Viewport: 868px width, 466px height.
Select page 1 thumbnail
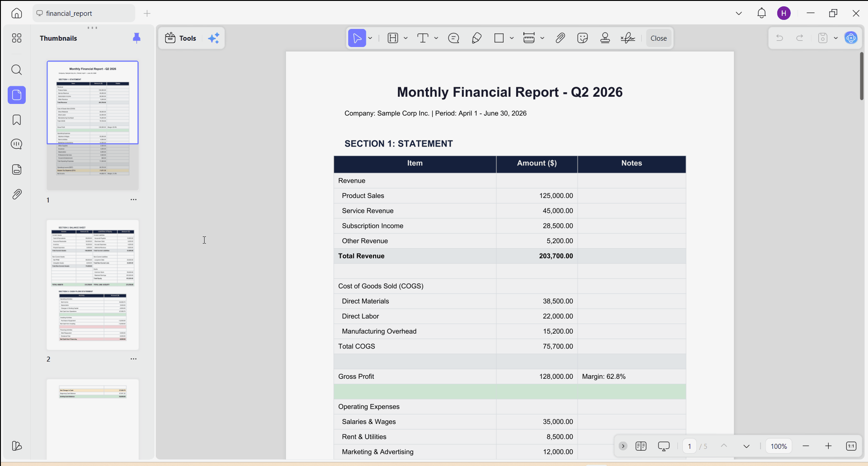pyautogui.click(x=93, y=125)
